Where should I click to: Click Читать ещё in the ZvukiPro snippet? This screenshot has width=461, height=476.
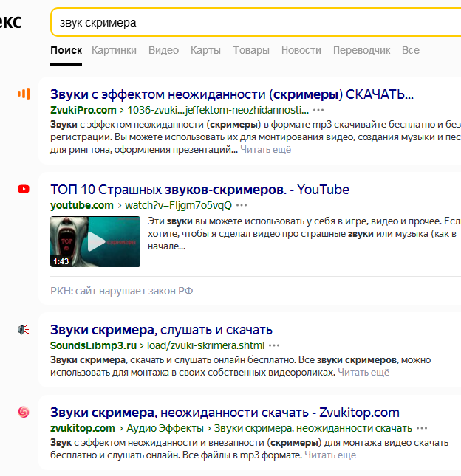click(266, 150)
